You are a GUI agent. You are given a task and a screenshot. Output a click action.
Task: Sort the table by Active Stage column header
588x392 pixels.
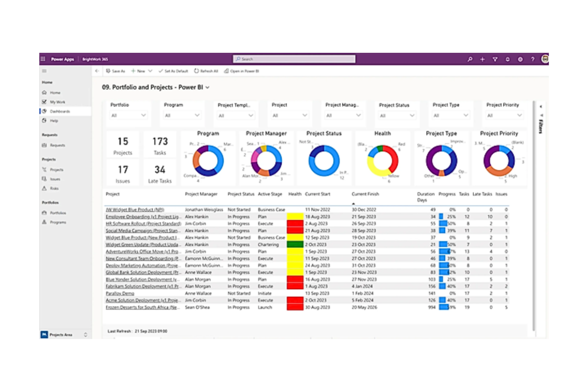pyautogui.click(x=270, y=194)
